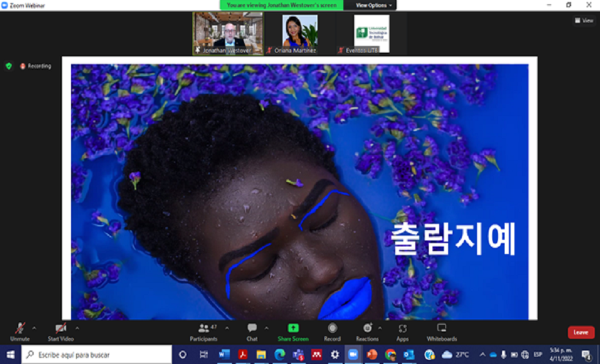This screenshot has width=600, height=364.
Task: Click the View button at top right
Action: click(x=584, y=20)
